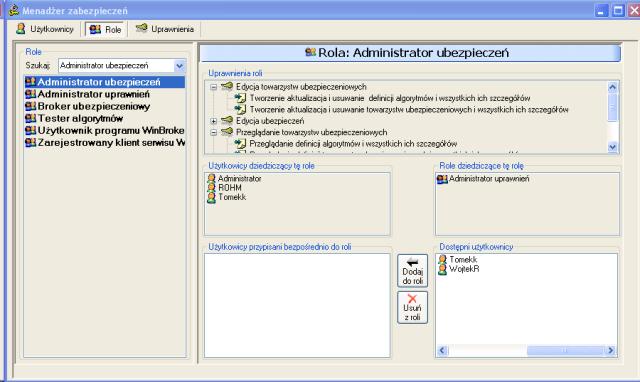Click icon next to Administrator uprawnień in left list

tap(31, 94)
